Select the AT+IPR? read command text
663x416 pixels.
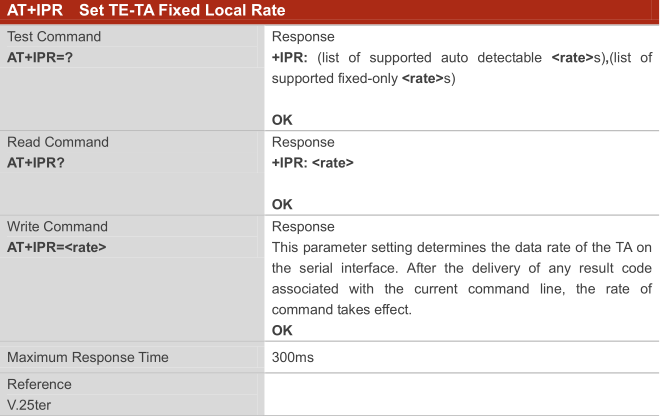[x=36, y=162]
